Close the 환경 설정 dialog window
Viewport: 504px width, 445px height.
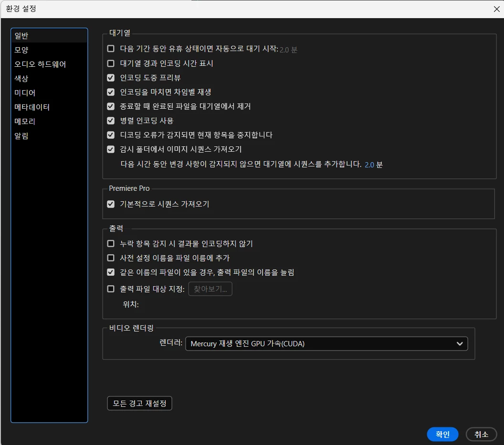click(x=497, y=9)
